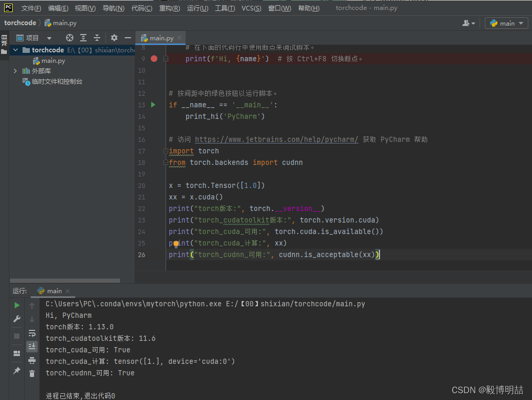The width and height of the screenshot is (532, 400).
Task: Rerun main with the green play button
Action: pos(17,305)
